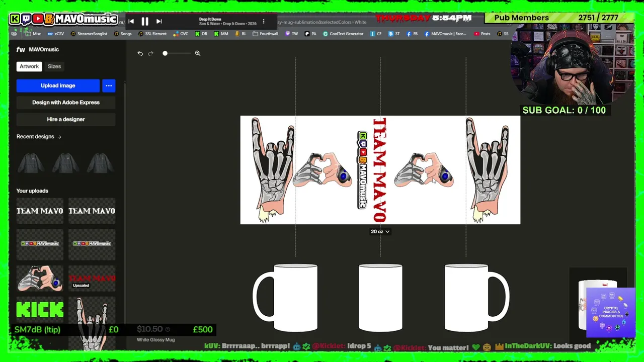This screenshot has width=644, height=362.
Task: Adjust the canvas zoom slider handle
Action: [x=165, y=53]
